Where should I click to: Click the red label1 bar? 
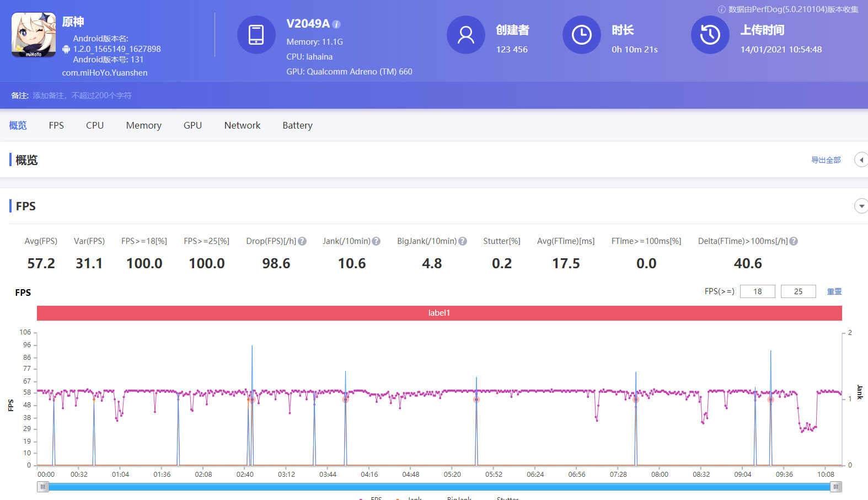(439, 313)
